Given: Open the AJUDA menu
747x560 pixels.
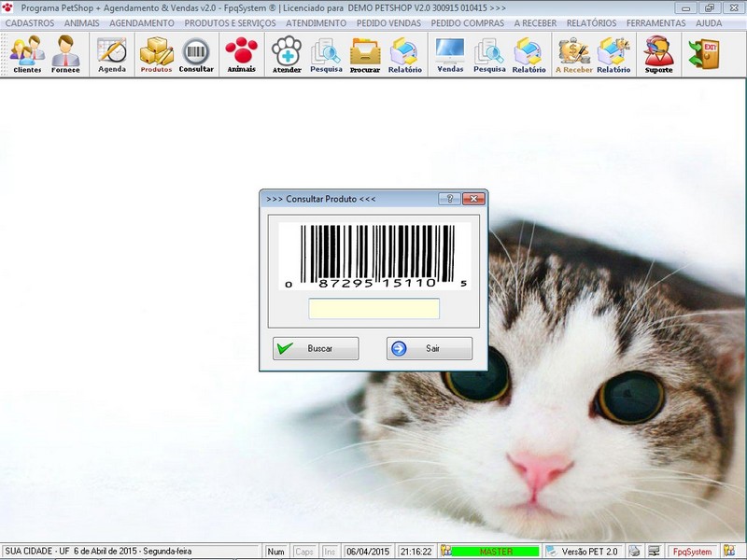Looking at the screenshot, I should tap(709, 22).
